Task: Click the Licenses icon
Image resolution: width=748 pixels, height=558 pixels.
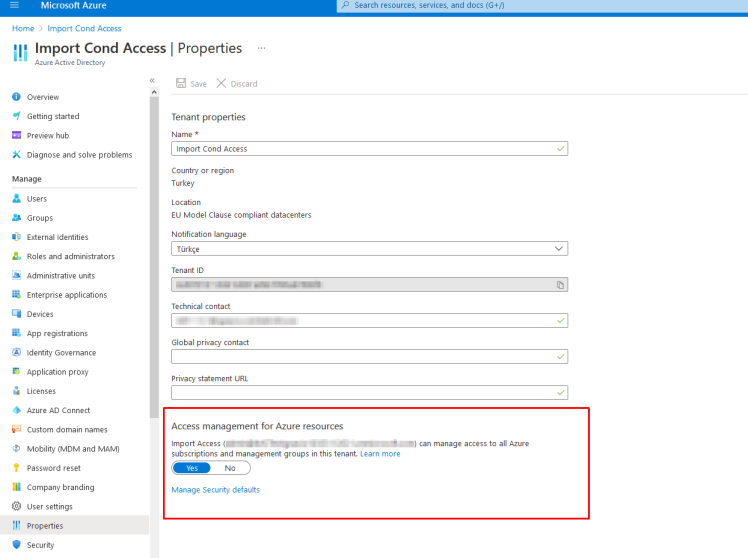Action: 16,391
